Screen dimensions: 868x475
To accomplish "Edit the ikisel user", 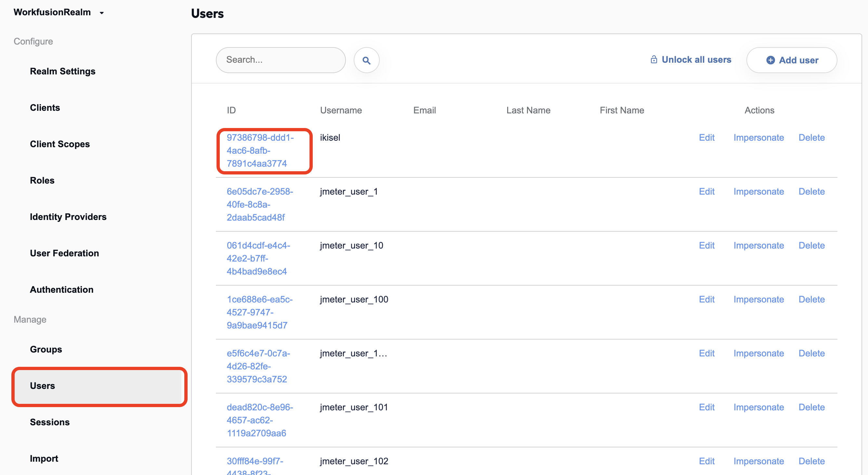I will 707,138.
